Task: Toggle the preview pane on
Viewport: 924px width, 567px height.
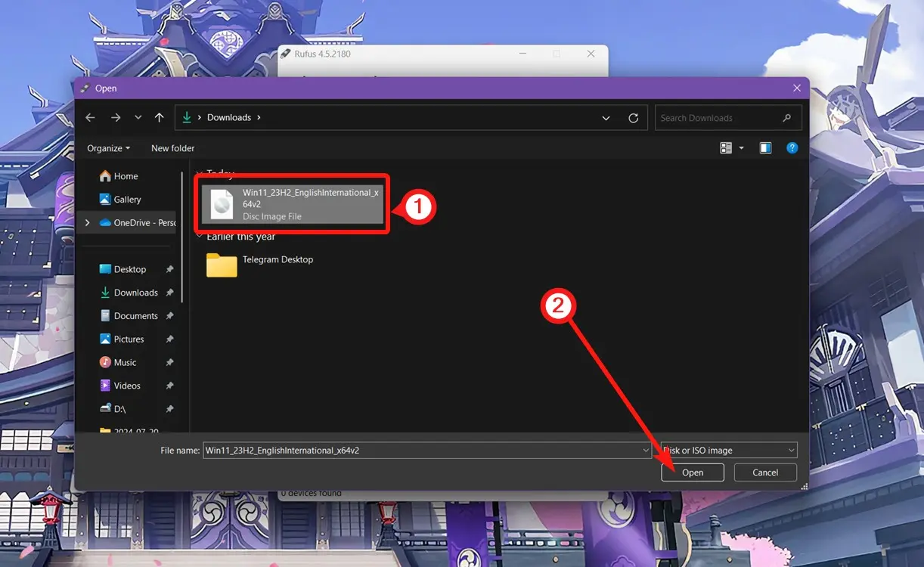Action: click(764, 147)
